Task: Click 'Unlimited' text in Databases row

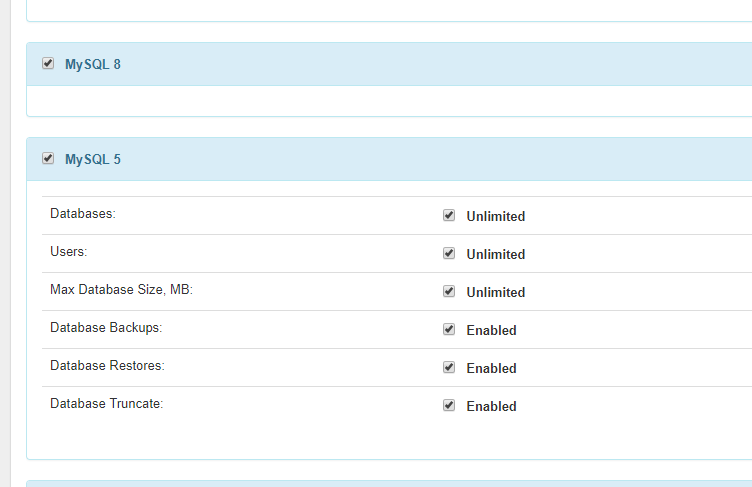Action: point(496,216)
